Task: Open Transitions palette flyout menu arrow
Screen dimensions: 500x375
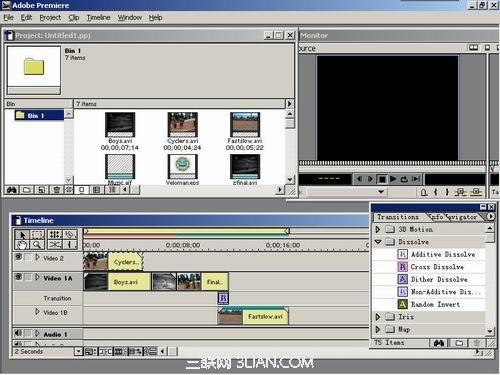Action: pyautogui.click(x=490, y=217)
